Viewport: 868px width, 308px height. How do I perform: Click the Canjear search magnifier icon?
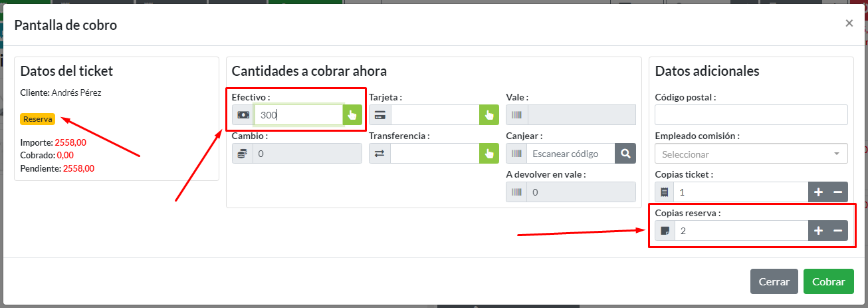click(x=625, y=154)
